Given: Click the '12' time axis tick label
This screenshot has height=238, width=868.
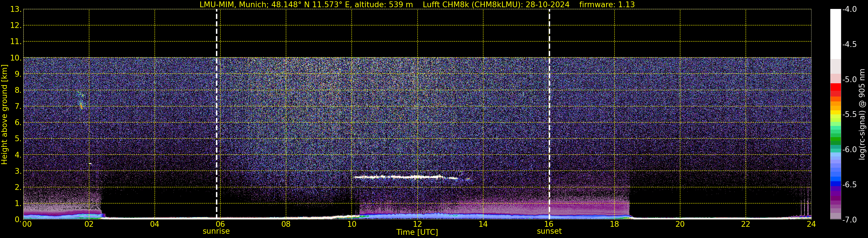Looking at the screenshot, I should pos(417,224).
